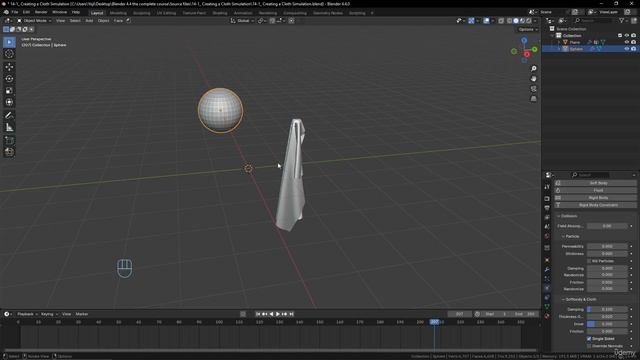Open the Object Data properties tab
The height and width of the screenshot is (360, 640).
[x=547, y=307]
